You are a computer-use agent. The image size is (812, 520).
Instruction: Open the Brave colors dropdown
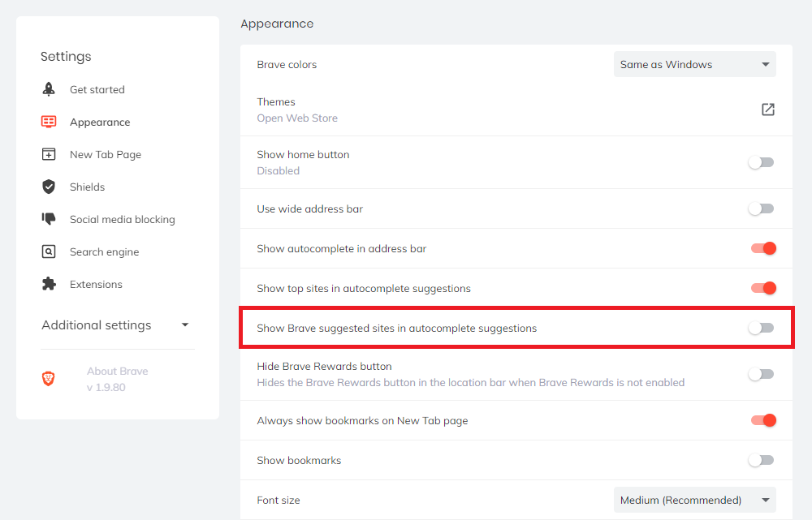click(694, 64)
